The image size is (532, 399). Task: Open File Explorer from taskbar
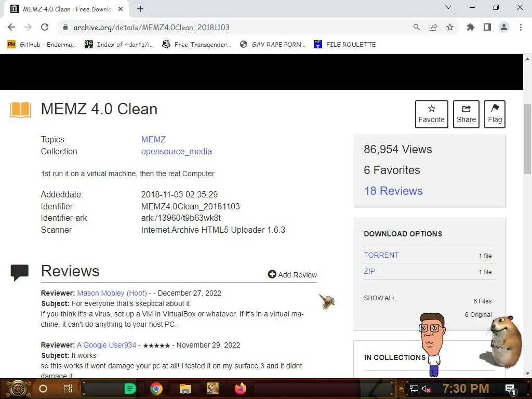tap(185, 389)
